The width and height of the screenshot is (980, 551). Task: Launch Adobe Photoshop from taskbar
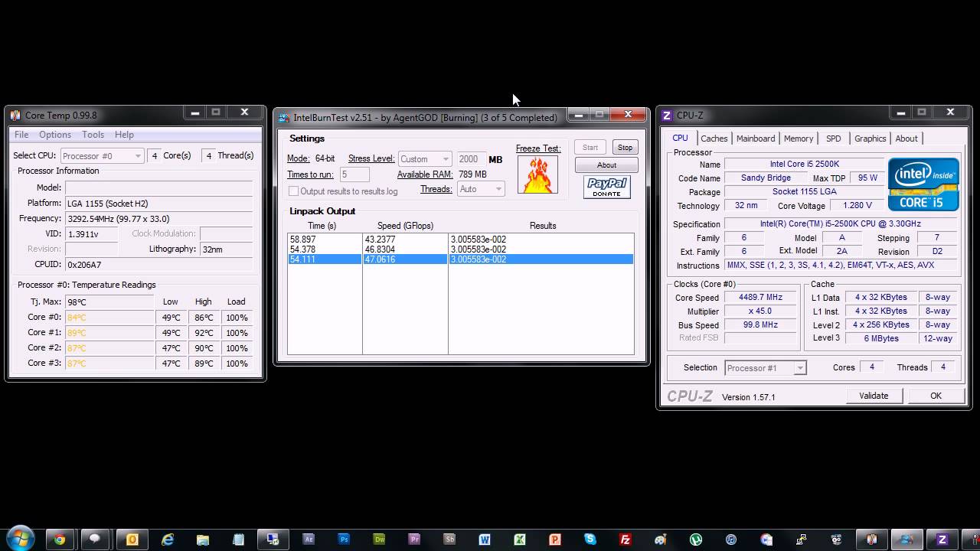pos(344,539)
